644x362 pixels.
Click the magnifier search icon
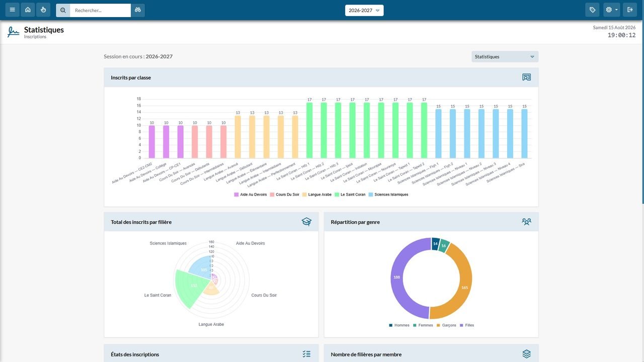pyautogui.click(x=63, y=10)
